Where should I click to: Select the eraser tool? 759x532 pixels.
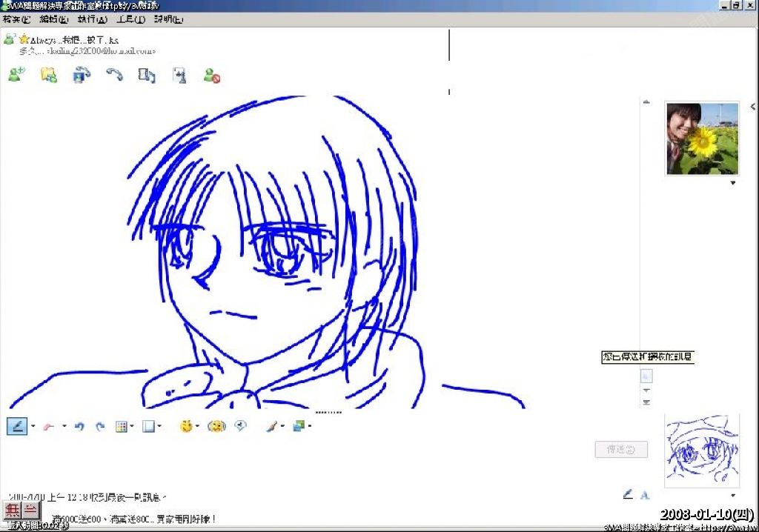pyautogui.click(x=49, y=426)
